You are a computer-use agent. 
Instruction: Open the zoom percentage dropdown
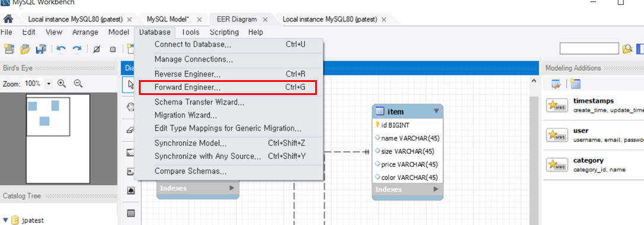click(49, 83)
